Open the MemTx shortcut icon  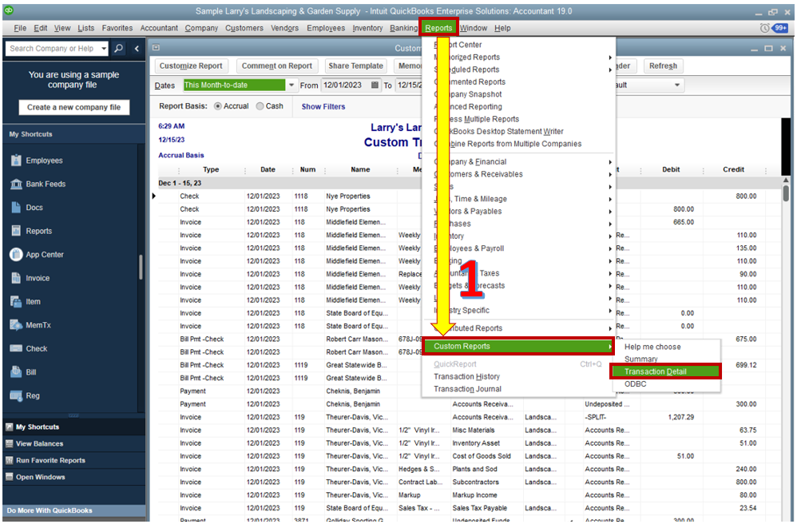tap(16, 324)
